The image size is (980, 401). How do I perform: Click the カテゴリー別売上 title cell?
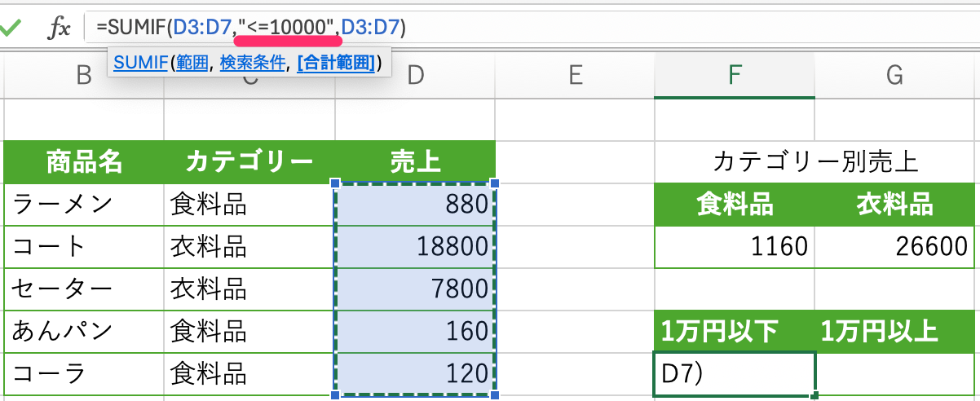pyautogui.click(x=814, y=161)
